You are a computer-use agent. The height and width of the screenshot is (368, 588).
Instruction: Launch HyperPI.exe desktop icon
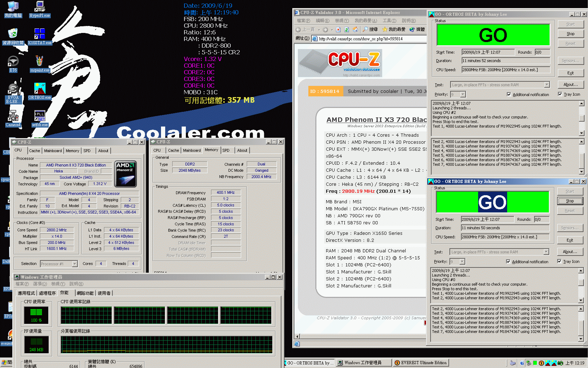point(40,9)
